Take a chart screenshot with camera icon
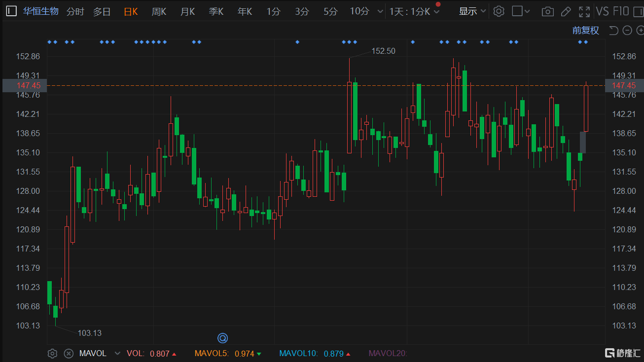 547,11
